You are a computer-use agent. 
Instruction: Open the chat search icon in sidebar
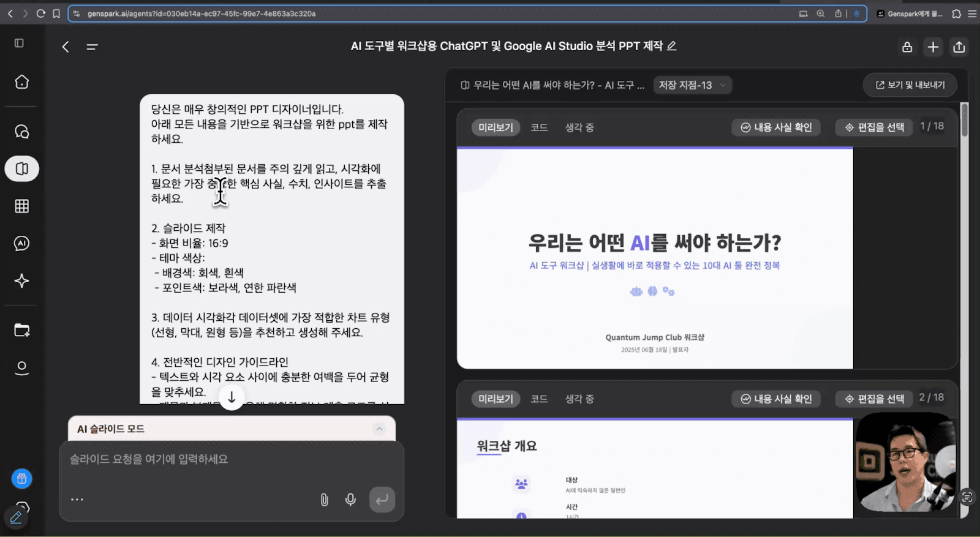(22, 132)
